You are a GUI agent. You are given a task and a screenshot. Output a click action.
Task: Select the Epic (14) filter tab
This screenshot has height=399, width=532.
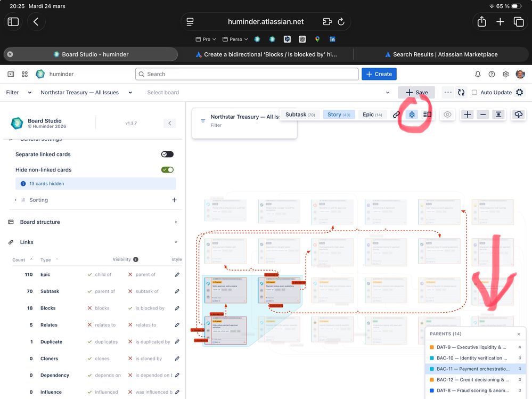point(372,115)
